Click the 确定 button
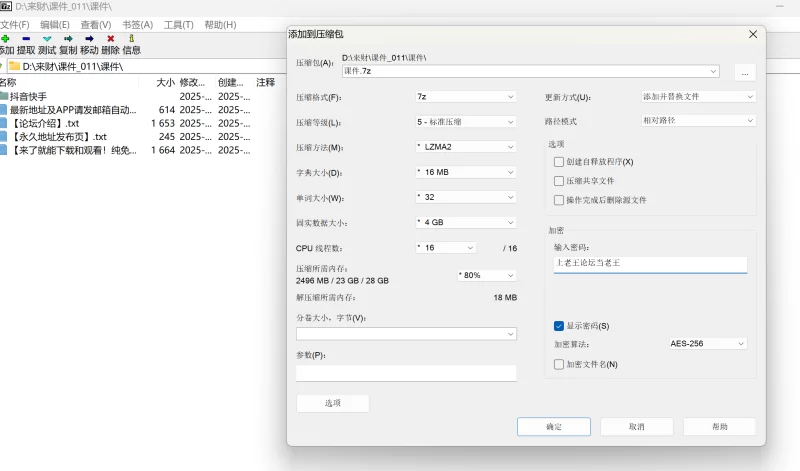This screenshot has width=800, height=471. click(554, 427)
